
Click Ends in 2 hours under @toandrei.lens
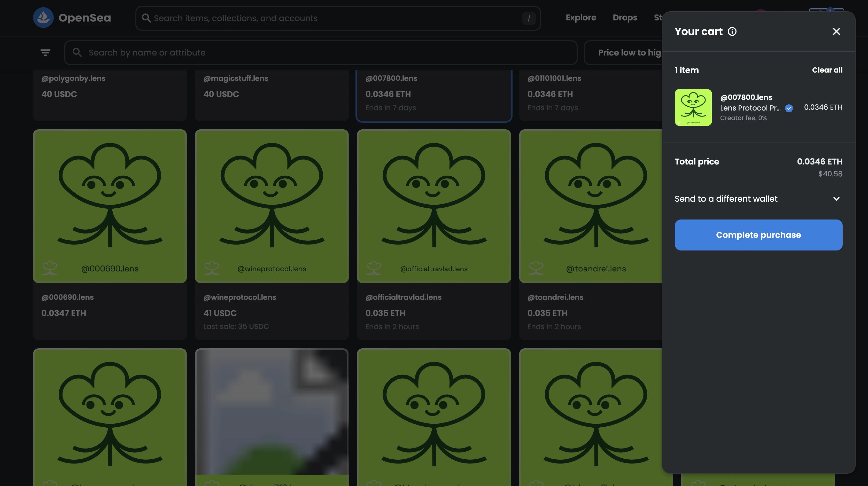(x=554, y=327)
